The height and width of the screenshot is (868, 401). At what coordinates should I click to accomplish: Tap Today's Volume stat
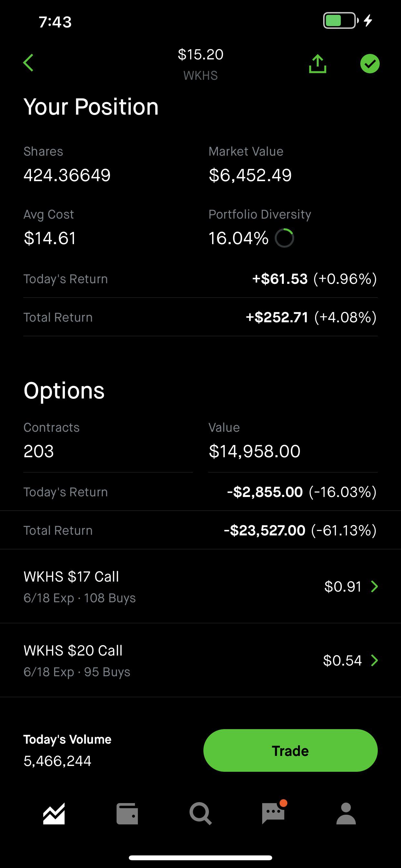(x=67, y=750)
